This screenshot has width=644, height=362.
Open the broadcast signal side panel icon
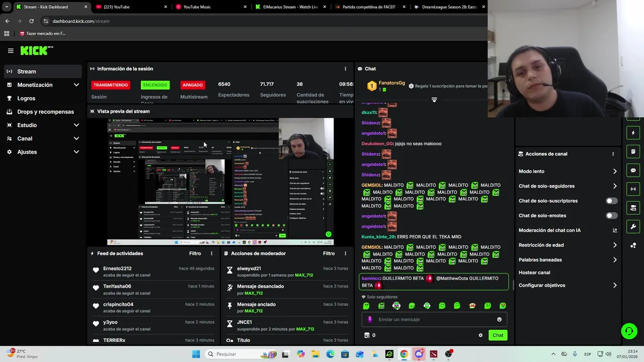(633, 189)
